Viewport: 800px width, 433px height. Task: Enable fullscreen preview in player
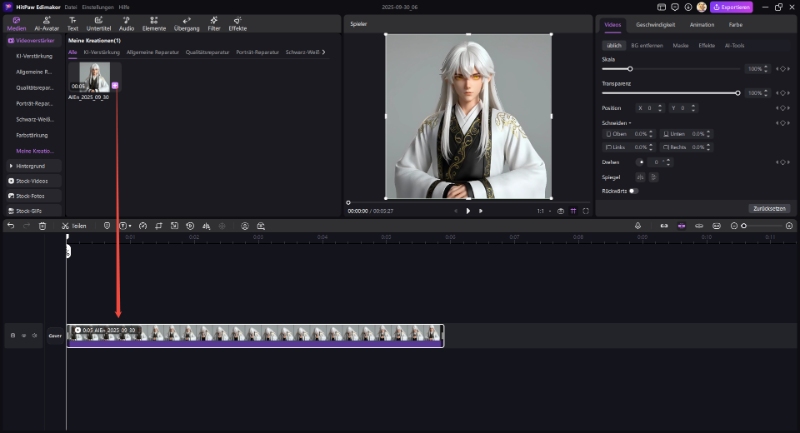click(x=586, y=211)
